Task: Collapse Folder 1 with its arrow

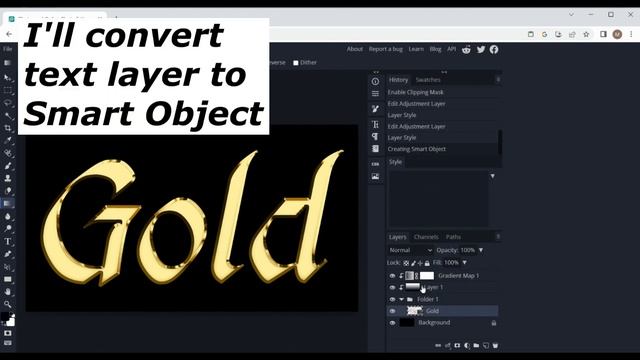Action: (x=402, y=300)
